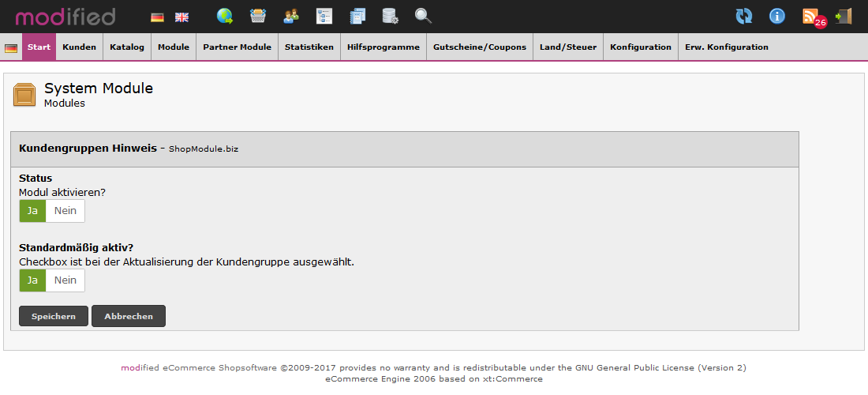The image size is (868, 395).
Task: Click the Status label
Action: point(36,179)
